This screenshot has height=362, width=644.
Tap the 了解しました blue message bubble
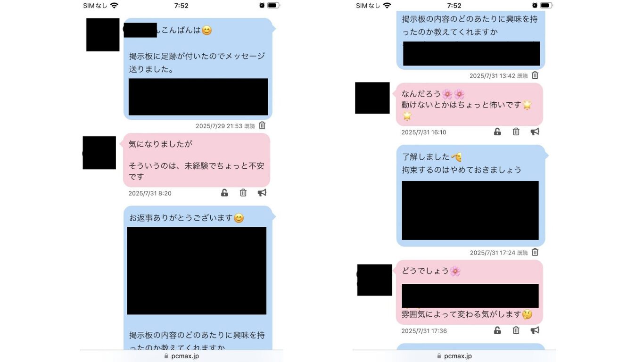point(471,196)
